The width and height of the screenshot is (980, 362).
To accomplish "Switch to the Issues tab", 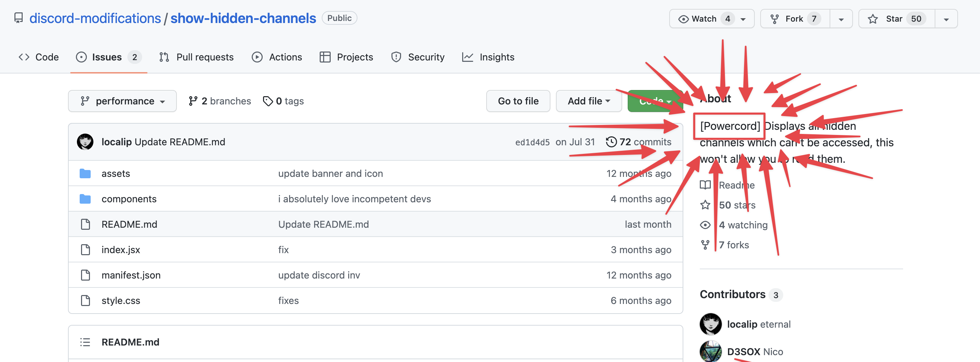I will pyautogui.click(x=106, y=57).
